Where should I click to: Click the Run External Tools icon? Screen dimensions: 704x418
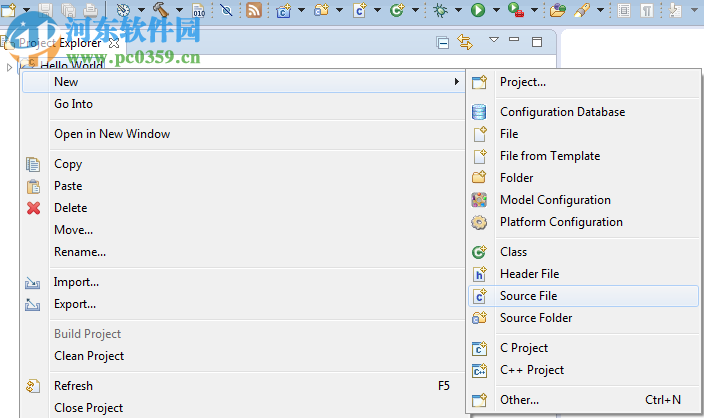tap(515, 9)
